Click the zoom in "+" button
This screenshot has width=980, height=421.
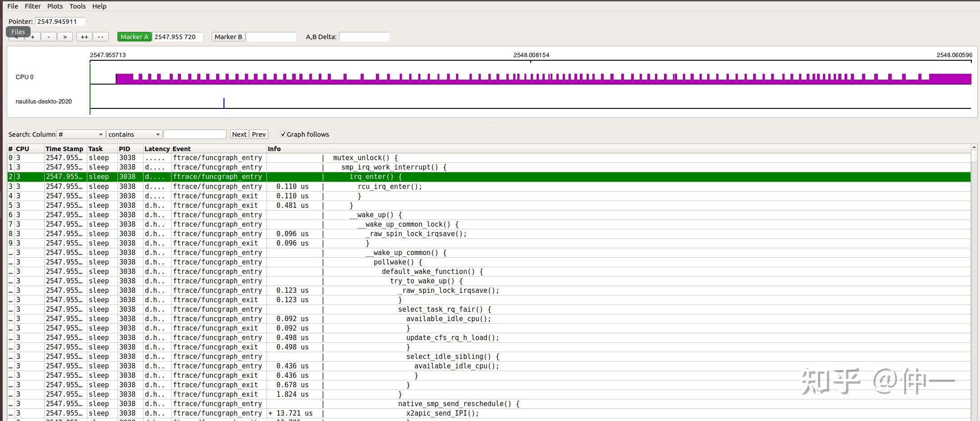[32, 37]
